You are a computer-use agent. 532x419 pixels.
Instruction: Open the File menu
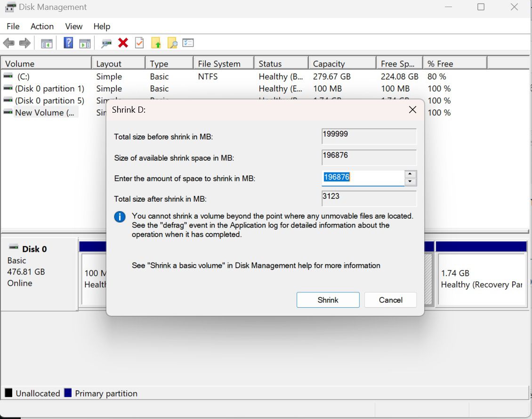pos(13,26)
